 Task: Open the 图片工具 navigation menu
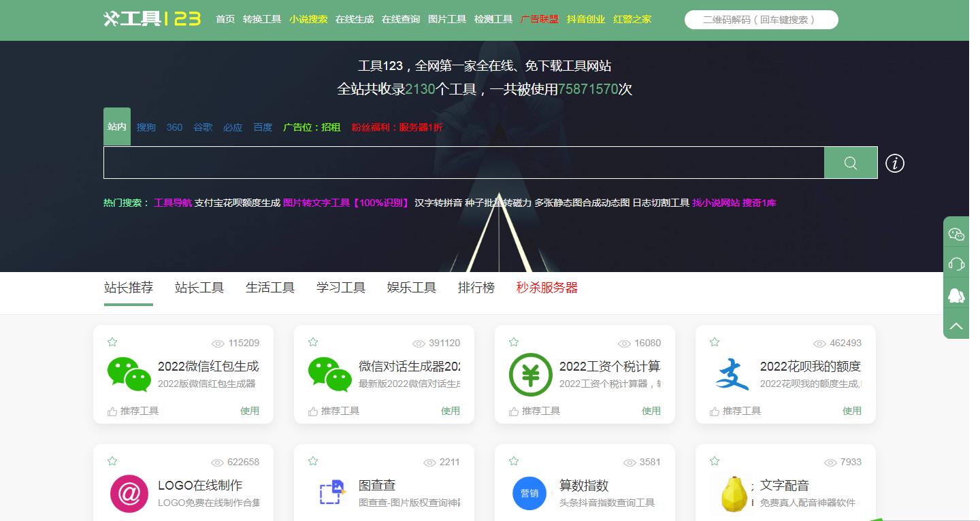pyautogui.click(x=447, y=19)
